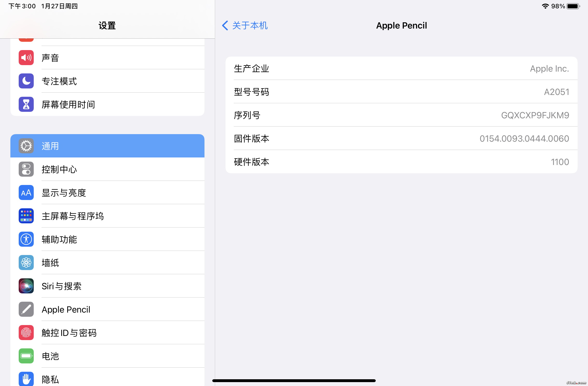
Task: Tap the Sounds speaker icon
Action: (26, 58)
